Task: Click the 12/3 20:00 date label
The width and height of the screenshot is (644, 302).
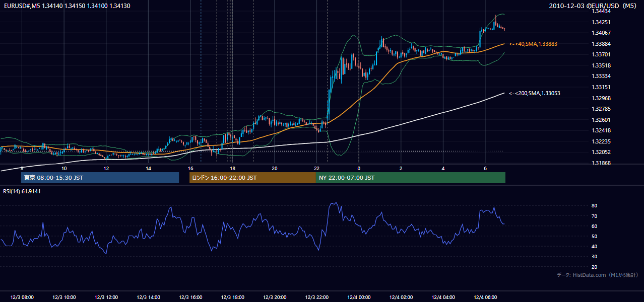Action: [275, 297]
